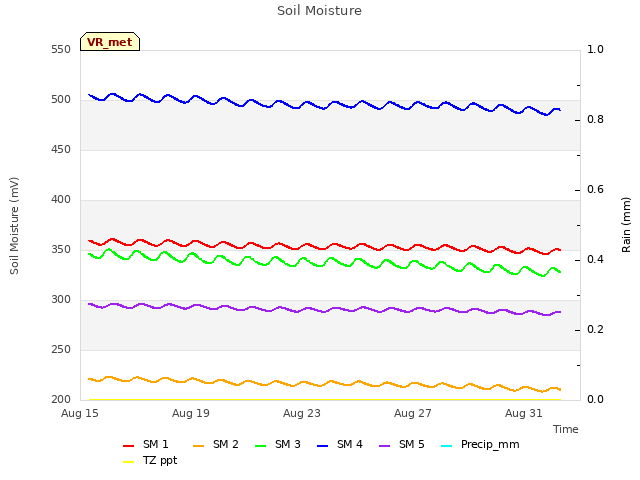Toggle the SM 3 legend entry
This screenshot has width=640, height=480.
tap(278, 444)
